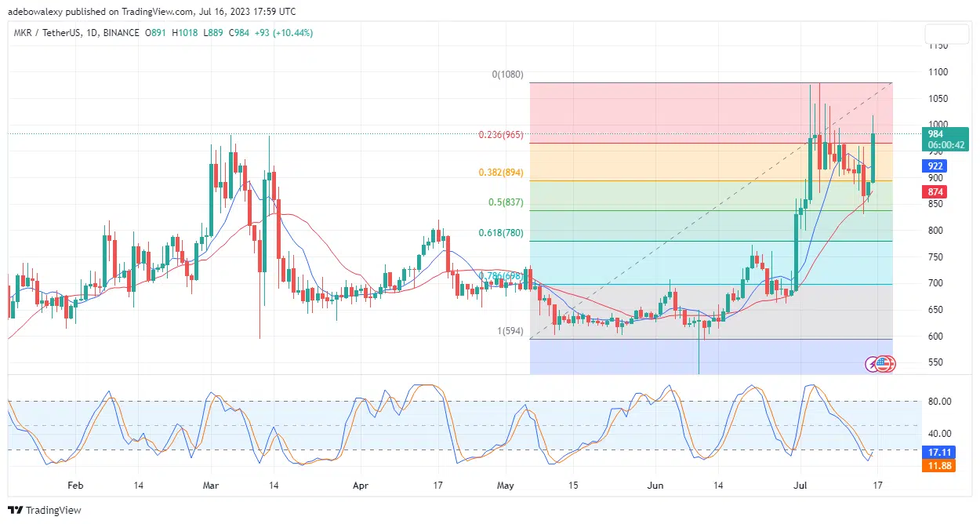Image resolution: width=980 pixels, height=524 pixels.
Task: Click the red 874 moving average label
Action: pyautogui.click(x=936, y=192)
